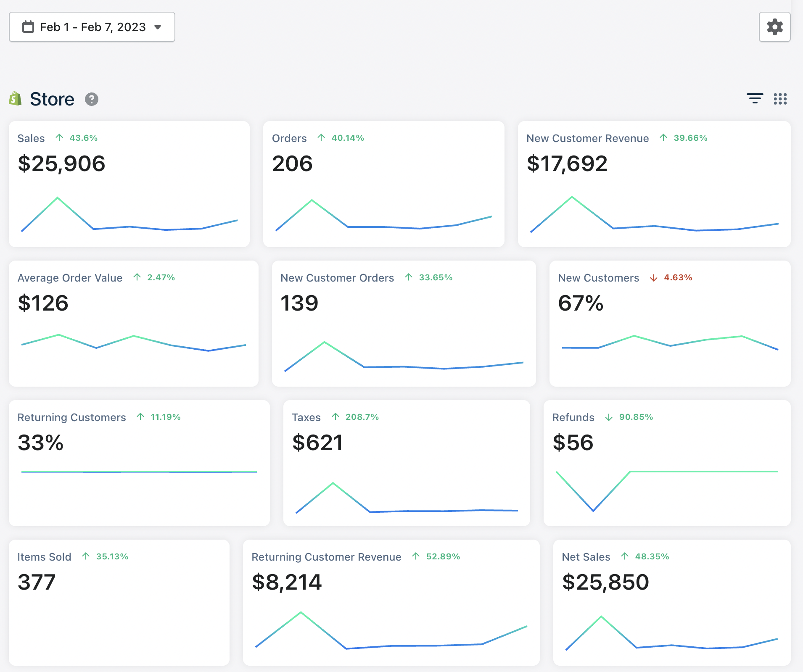Click the Net Sales label
Image resolution: width=803 pixels, height=672 pixels.
coord(586,557)
